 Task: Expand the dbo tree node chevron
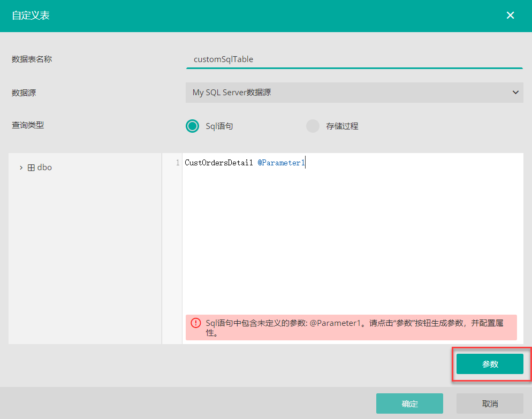[x=21, y=167]
